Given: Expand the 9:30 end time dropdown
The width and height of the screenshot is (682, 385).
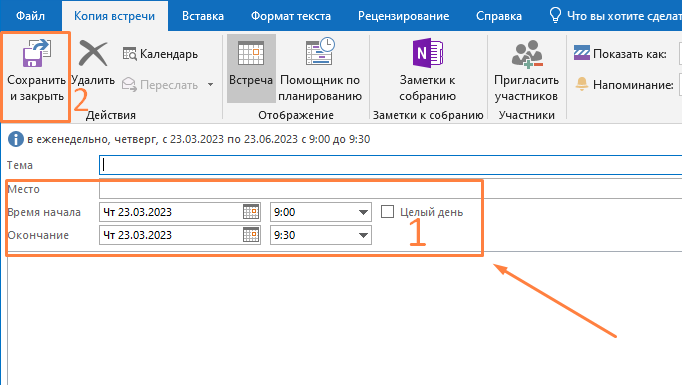Looking at the screenshot, I should pos(363,235).
